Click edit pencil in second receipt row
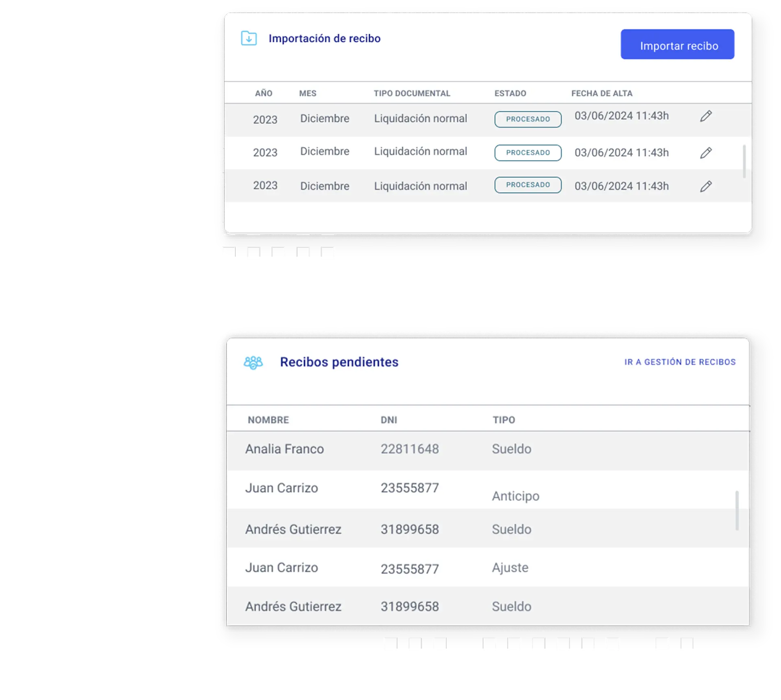Image resolution: width=781 pixels, height=700 pixels. [706, 153]
